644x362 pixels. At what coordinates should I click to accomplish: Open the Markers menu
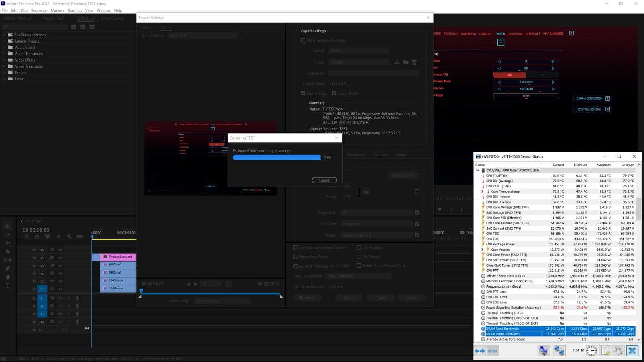point(57,10)
